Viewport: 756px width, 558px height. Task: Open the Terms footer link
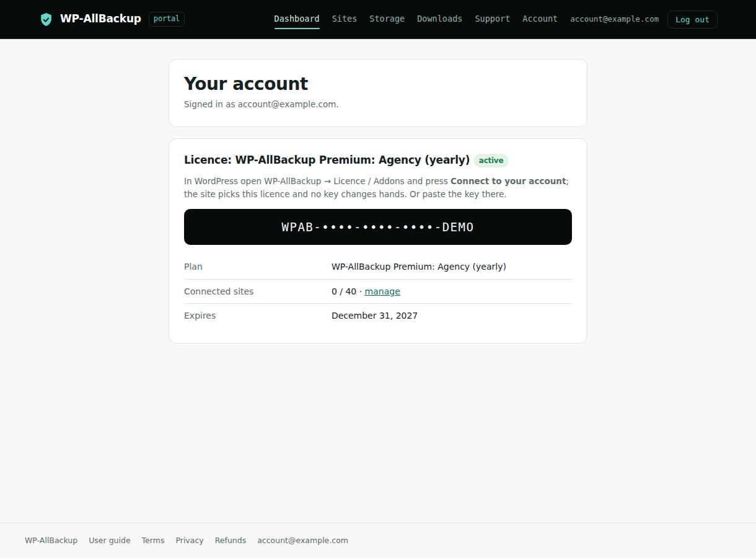click(x=153, y=541)
